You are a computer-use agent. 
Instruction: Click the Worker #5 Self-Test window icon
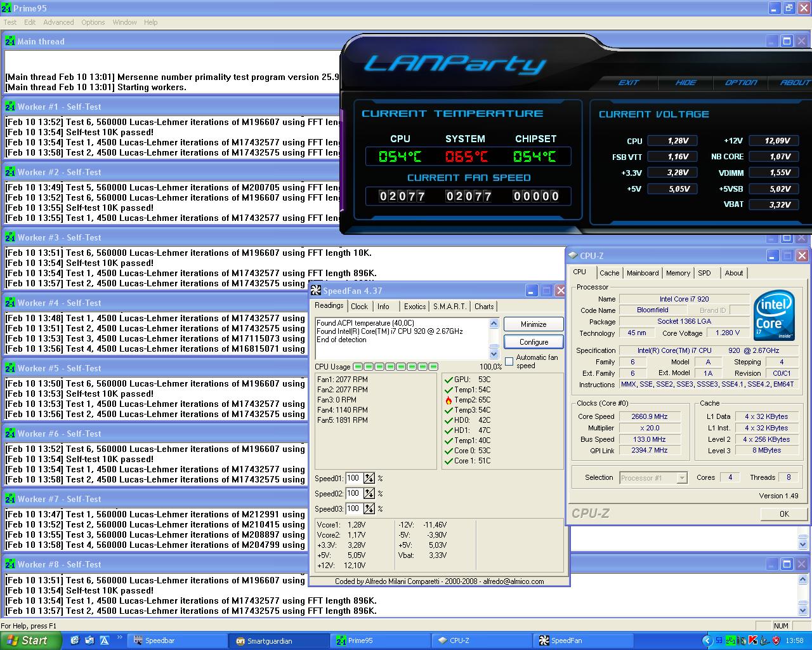10,368
